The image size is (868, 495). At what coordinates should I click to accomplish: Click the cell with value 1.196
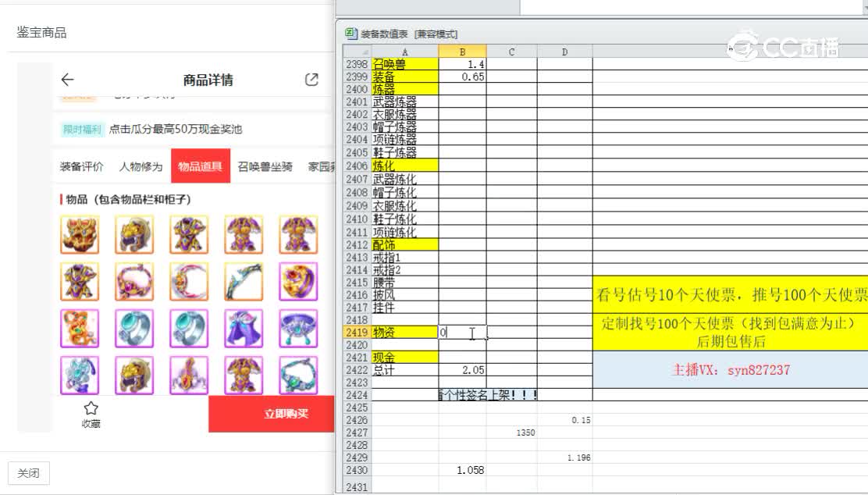click(564, 458)
